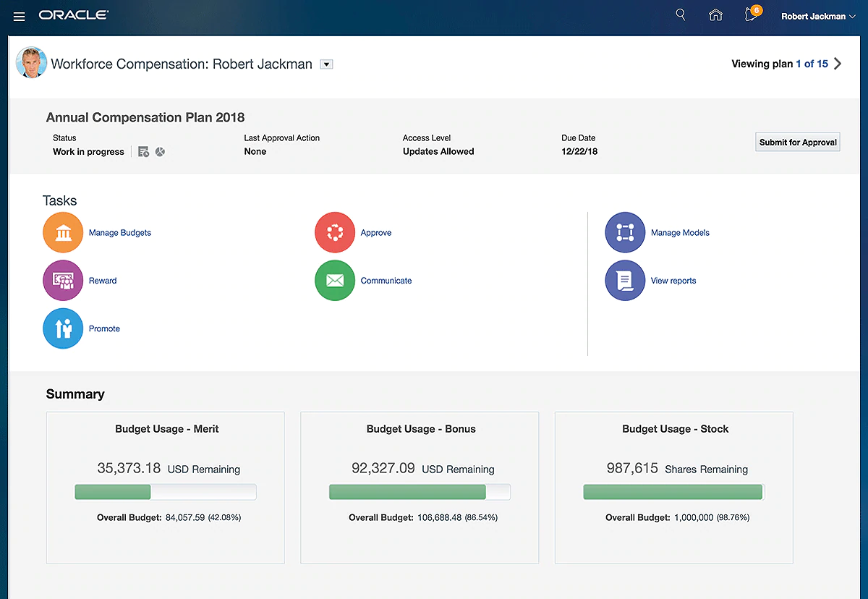Viewport: 868px width, 599px height.
Task: Open the green Communicate envelope icon
Action: [x=335, y=281]
